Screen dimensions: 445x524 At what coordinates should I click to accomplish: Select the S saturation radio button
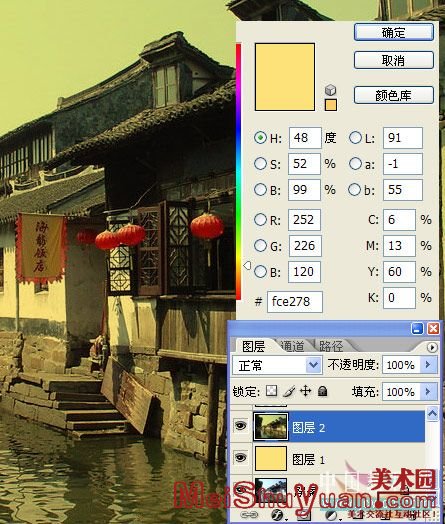pos(260,164)
